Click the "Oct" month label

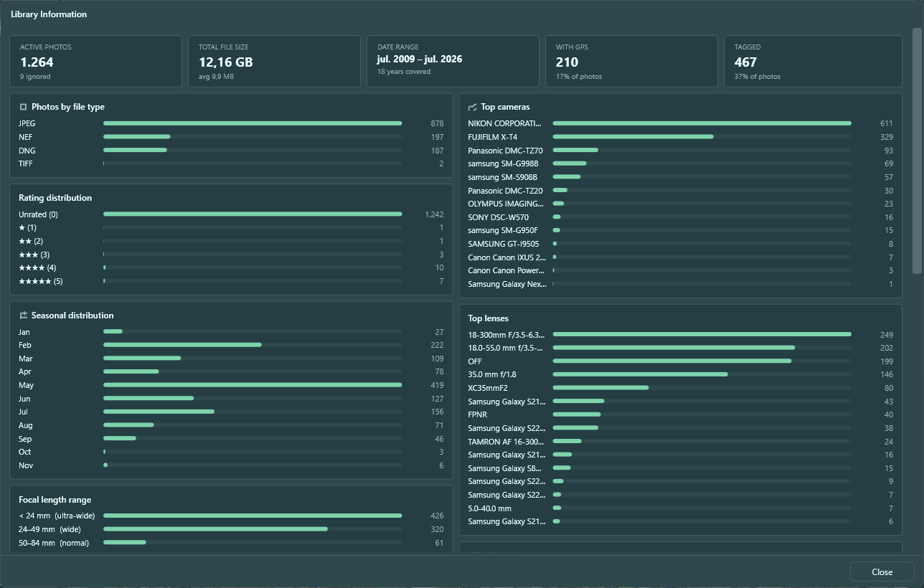[25, 452]
